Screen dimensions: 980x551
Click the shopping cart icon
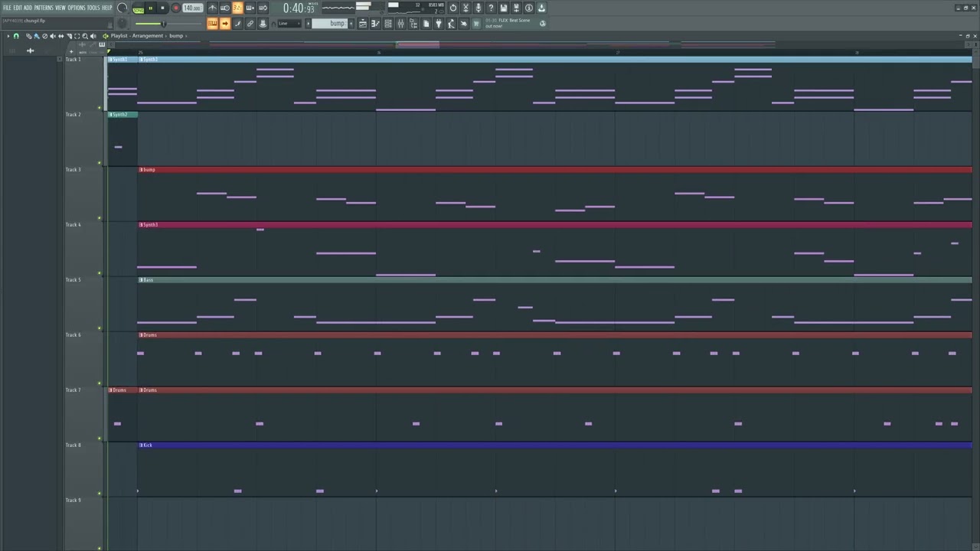point(475,24)
